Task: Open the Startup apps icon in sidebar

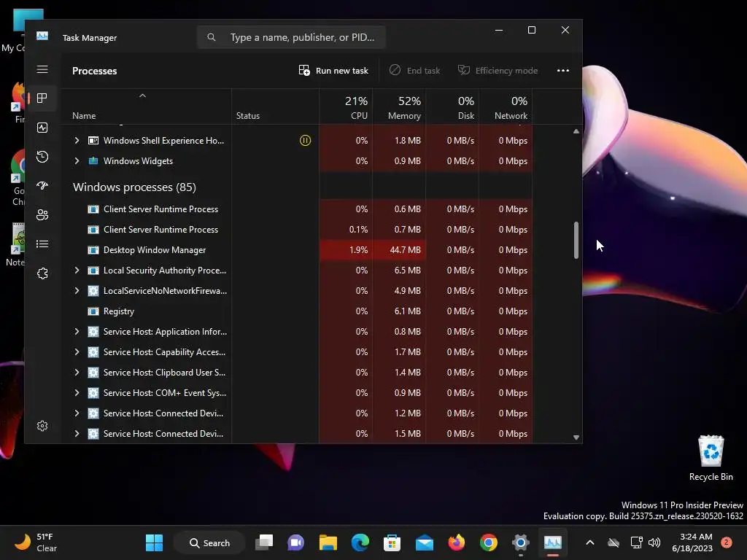Action: pyautogui.click(x=42, y=186)
